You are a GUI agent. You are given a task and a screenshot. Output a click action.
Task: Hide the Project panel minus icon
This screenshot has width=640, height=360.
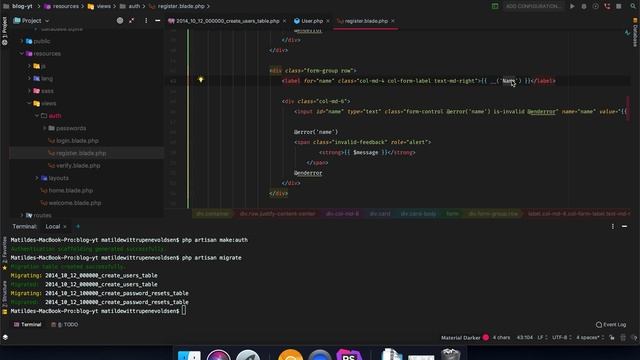158,20
